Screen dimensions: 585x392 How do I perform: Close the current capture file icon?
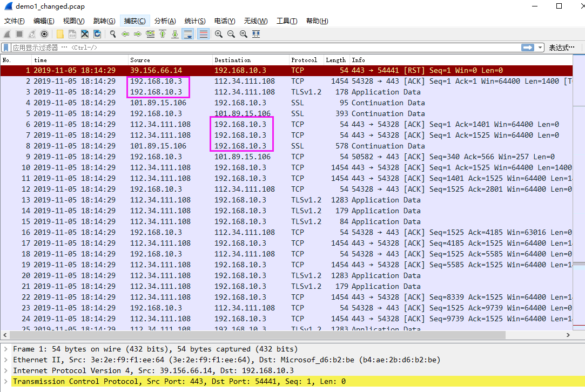(x=85, y=35)
